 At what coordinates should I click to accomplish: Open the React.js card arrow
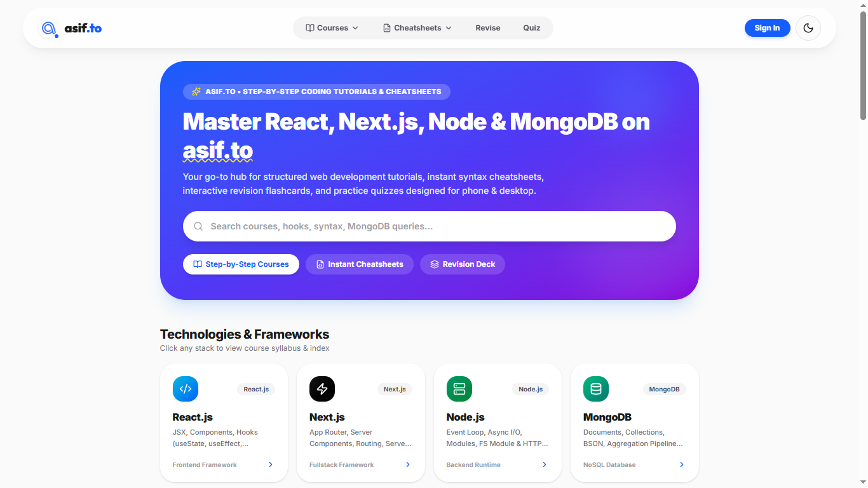pos(271,464)
